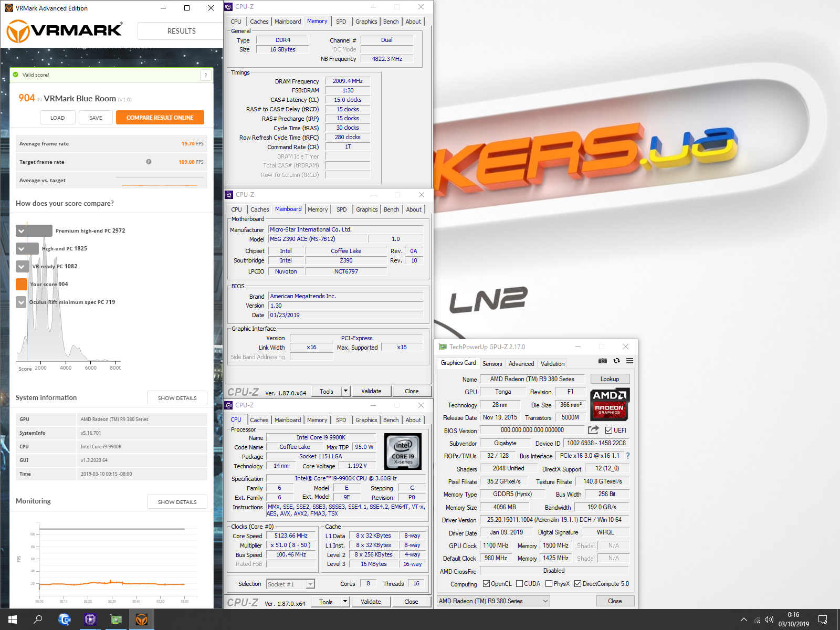Open the Socket #1 selection dropdown

coord(290,584)
